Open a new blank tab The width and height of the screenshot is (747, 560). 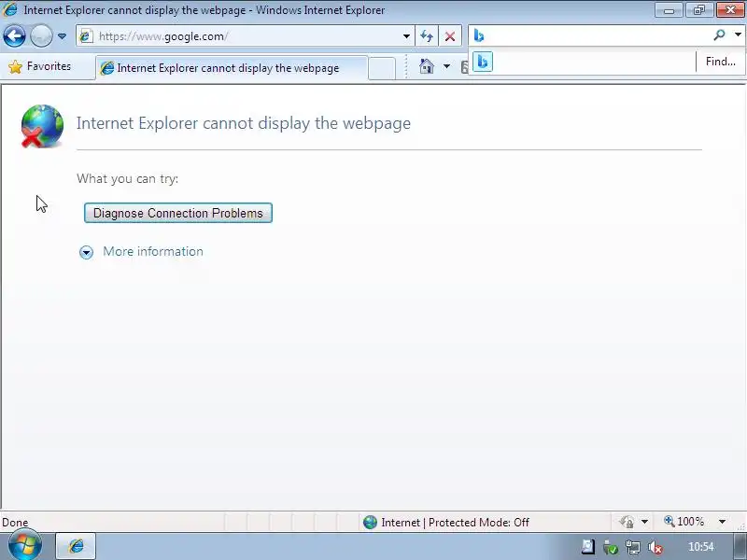(x=382, y=68)
